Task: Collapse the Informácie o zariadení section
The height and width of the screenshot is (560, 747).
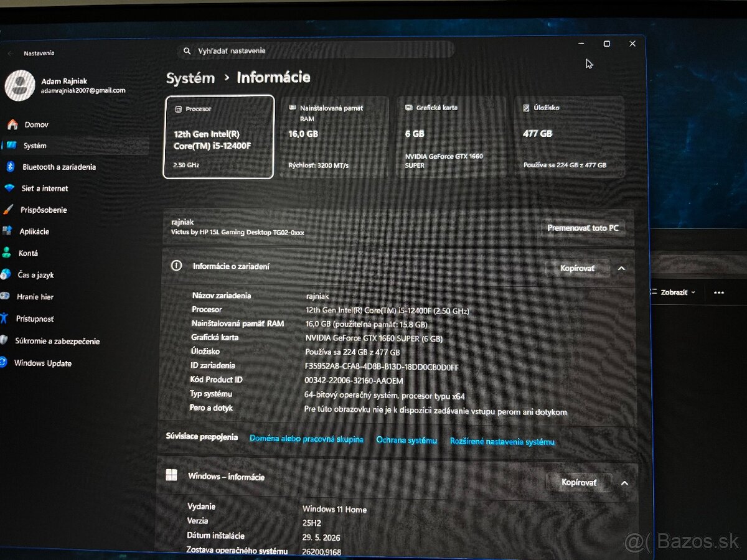Action: pos(621,268)
